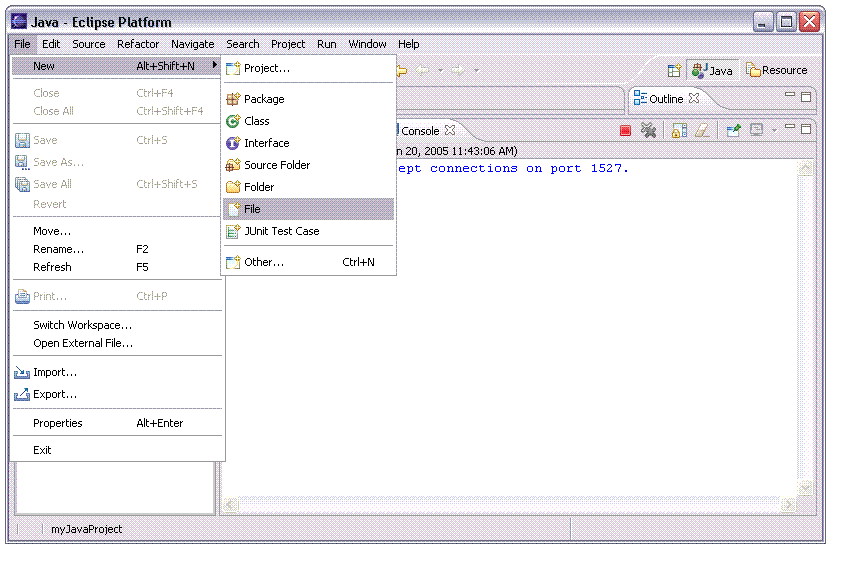The height and width of the screenshot is (574, 841).
Task: Click Import... in the File menu
Action: click(55, 372)
